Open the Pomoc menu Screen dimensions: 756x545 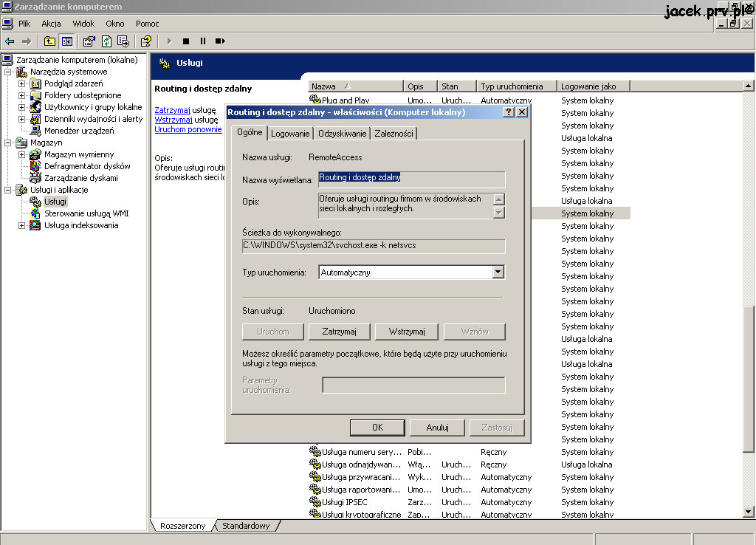pos(147,24)
